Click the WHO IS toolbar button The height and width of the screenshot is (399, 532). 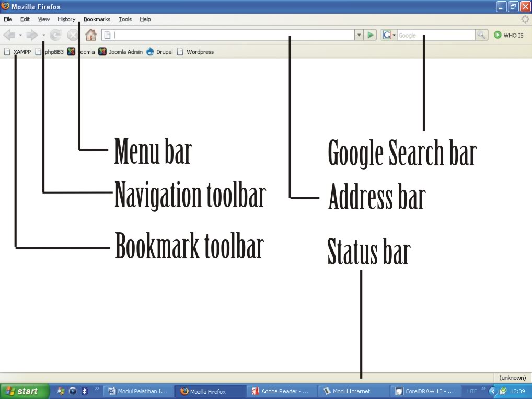(508, 35)
